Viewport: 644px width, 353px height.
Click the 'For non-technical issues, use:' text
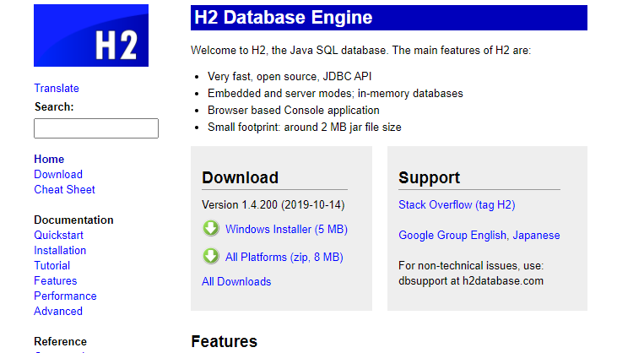click(471, 265)
